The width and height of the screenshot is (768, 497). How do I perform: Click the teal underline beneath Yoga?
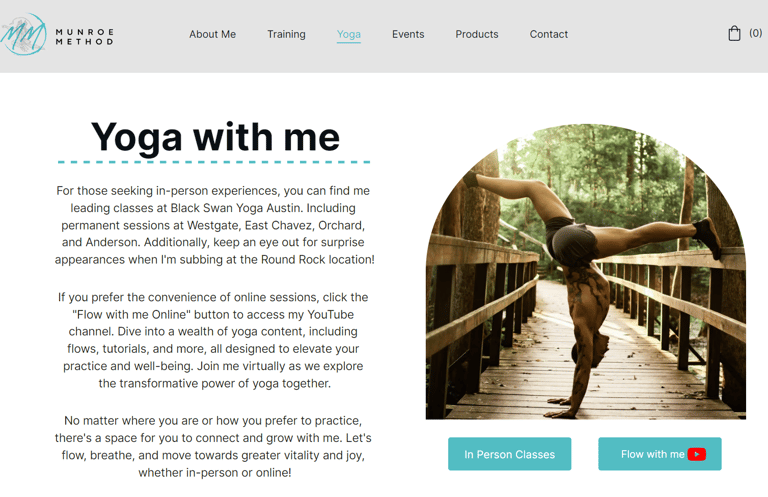click(x=349, y=43)
